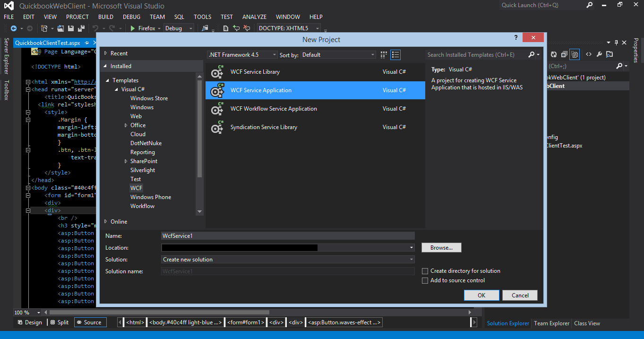Collapse the Visual C# templates node
Image resolution: width=644 pixels, height=339 pixels.
116,89
